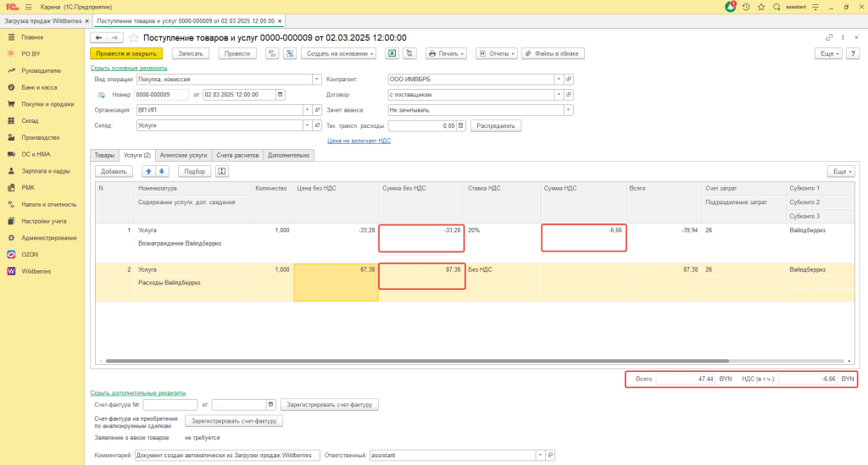868x465 pixels.
Task: Click Провести button
Action: [x=237, y=53]
